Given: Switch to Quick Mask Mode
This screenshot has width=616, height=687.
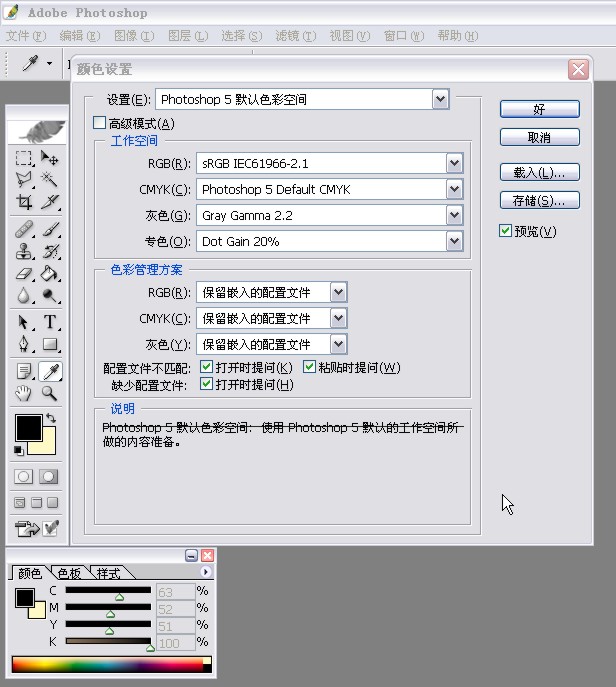Looking at the screenshot, I should pyautogui.click(x=49, y=476).
